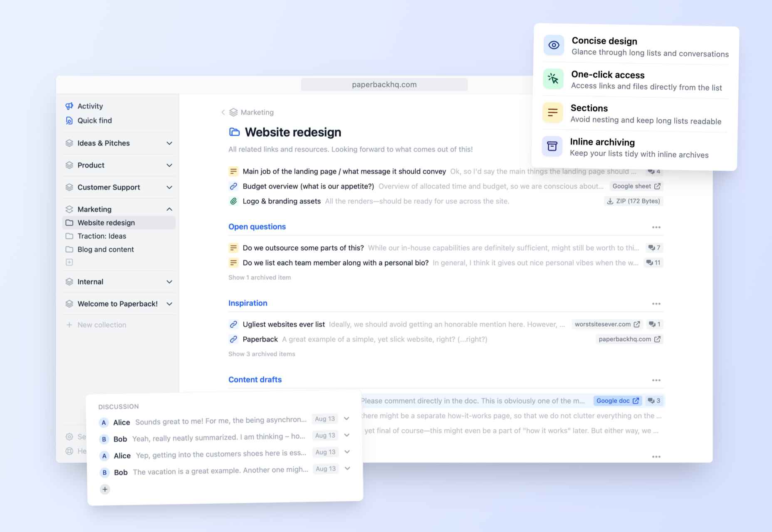
Task: Open worstsitesever.com external link
Action: pos(607,324)
